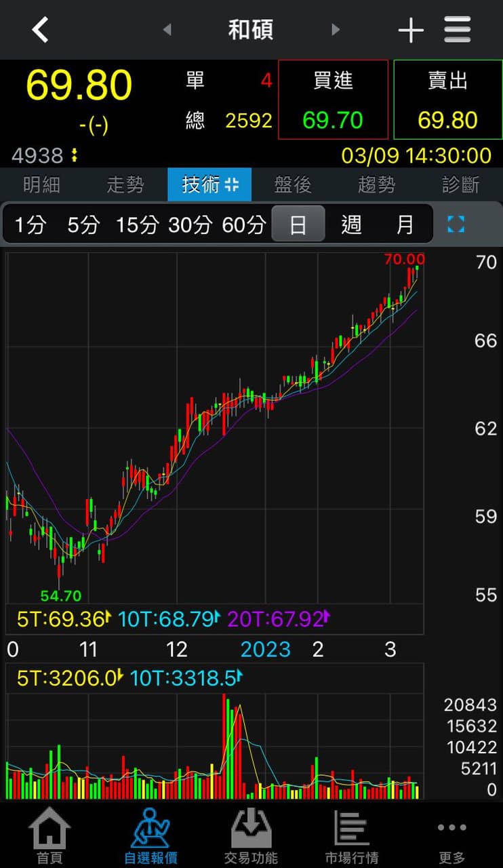Open the 首頁 home icon
The width and height of the screenshot is (503, 868).
pos(49,837)
